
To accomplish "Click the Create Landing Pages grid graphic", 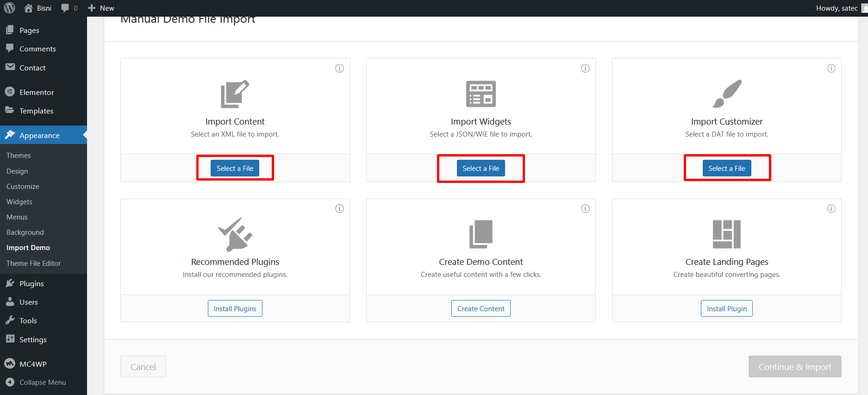I will tap(727, 234).
